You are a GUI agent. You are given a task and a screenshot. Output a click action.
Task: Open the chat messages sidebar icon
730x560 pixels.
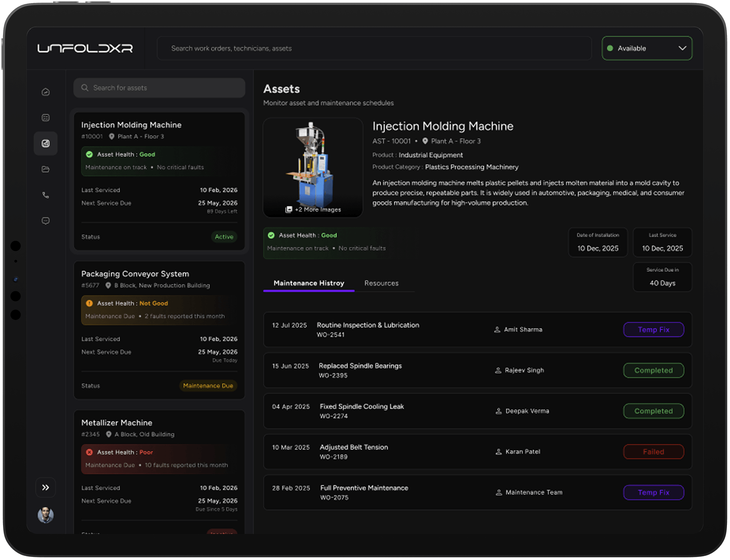click(46, 221)
